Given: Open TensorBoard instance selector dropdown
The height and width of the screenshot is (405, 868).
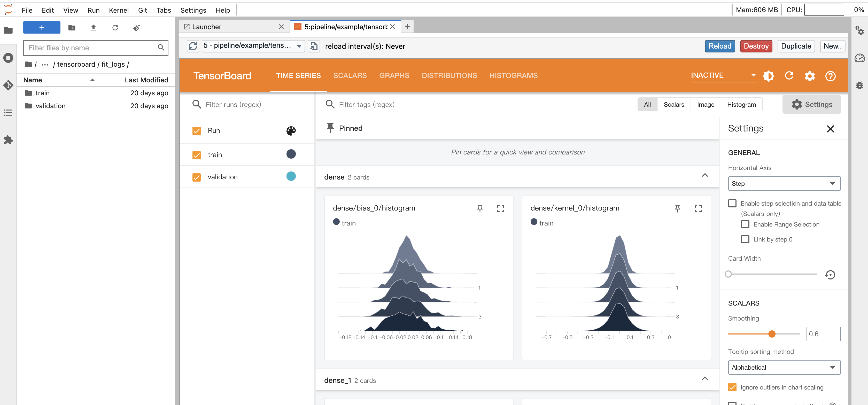Looking at the screenshot, I should coord(253,46).
